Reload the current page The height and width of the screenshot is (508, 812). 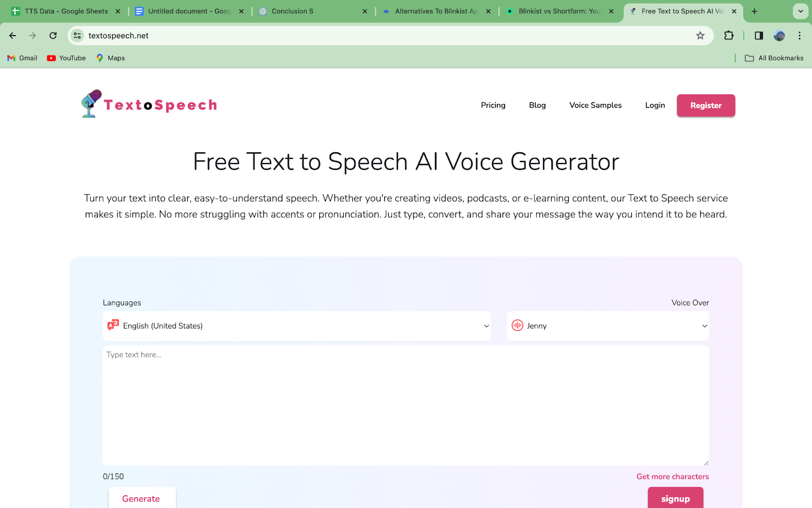point(53,36)
